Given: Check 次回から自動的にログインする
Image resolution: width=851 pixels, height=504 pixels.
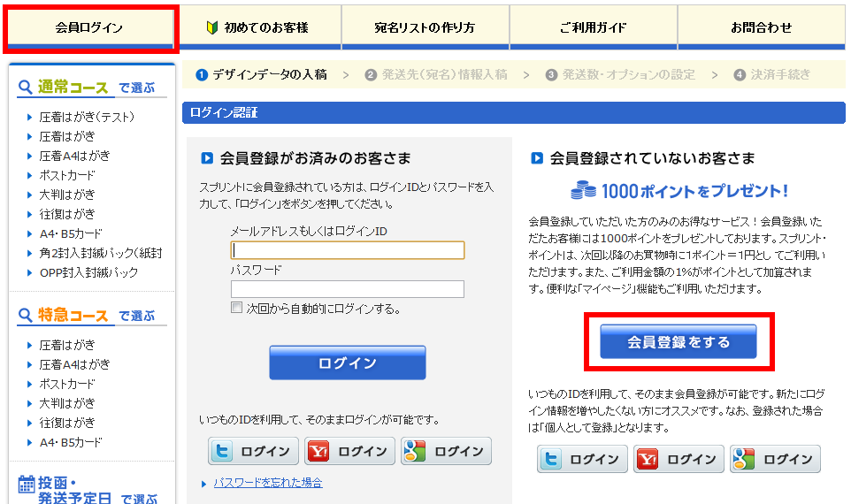Looking at the screenshot, I should pyautogui.click(x=236, y=308).
